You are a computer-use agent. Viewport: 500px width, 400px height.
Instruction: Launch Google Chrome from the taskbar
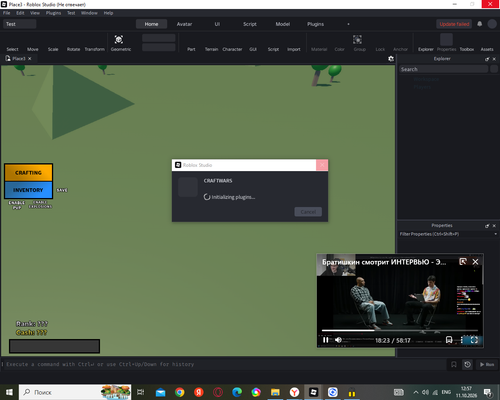180,392
